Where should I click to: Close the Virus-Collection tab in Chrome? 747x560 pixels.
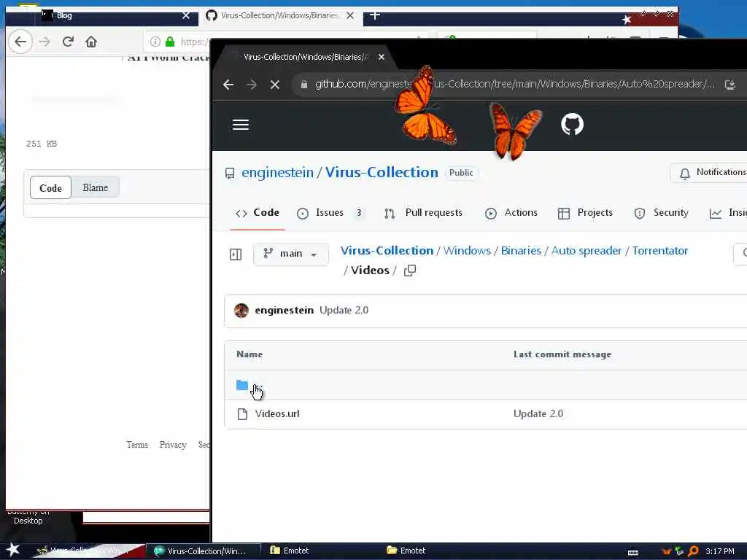point(381,57)
